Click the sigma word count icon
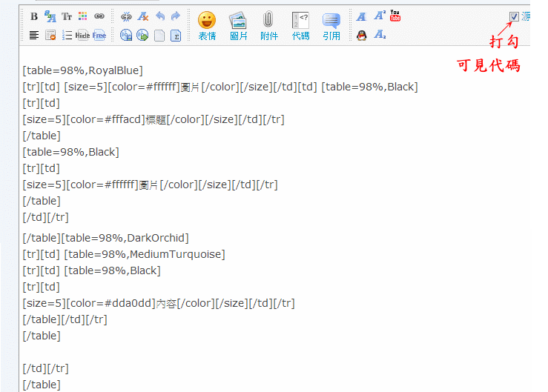This screenshot has width=548, height=392. pyautogui.click(x=176, y=36)
